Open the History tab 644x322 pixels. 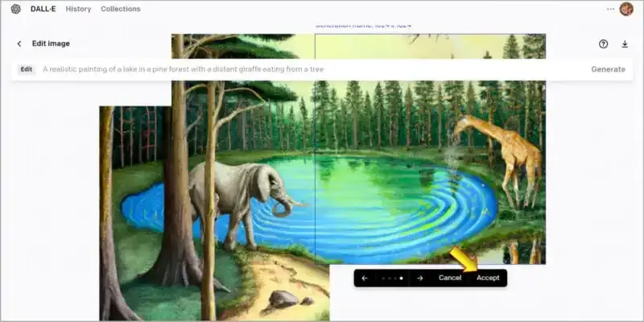pos(78,9)
